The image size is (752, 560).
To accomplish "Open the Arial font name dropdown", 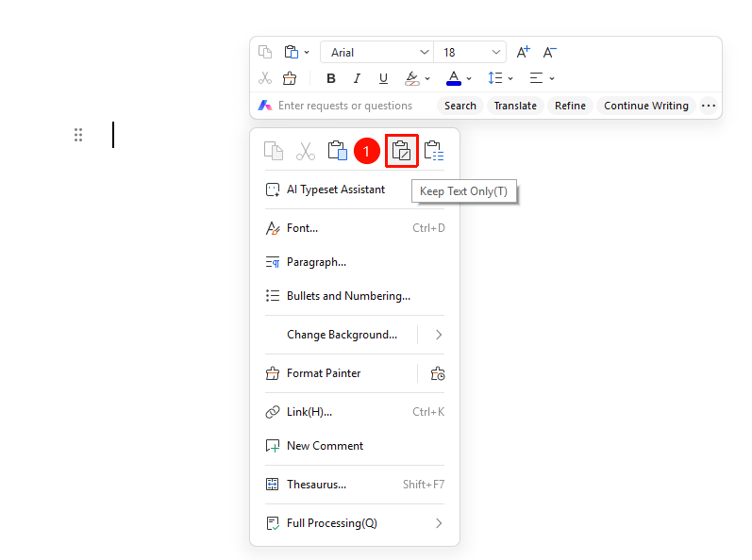I will coord(377,52).
